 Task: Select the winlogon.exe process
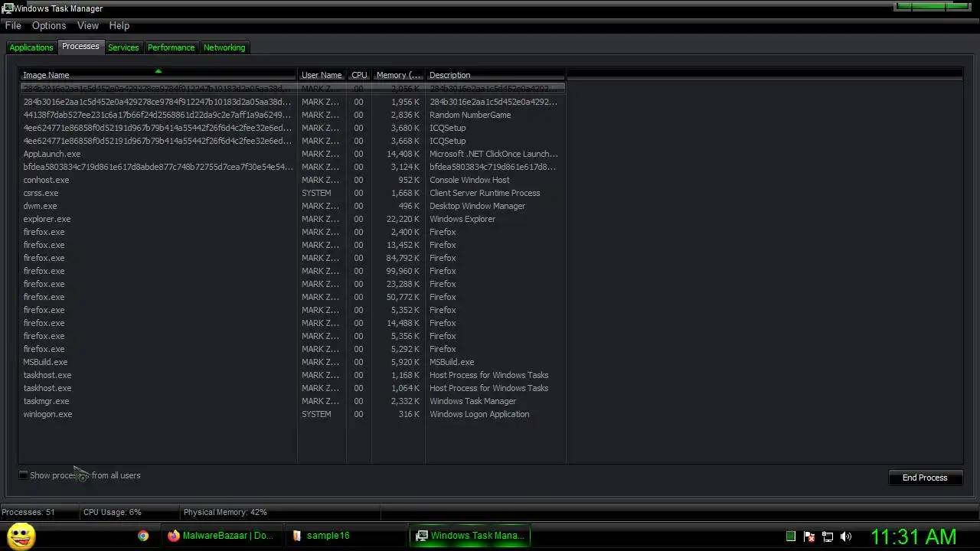47,414
